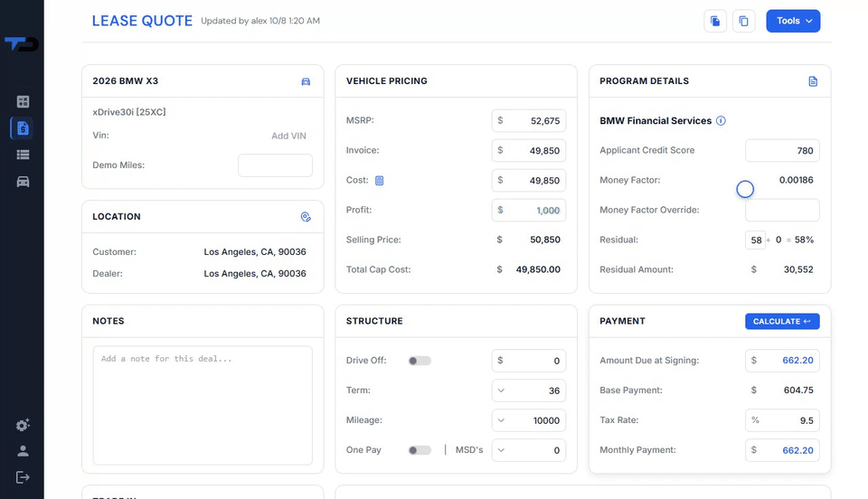Open the calculator icon beside Cost
The image size is (868, 499).
(x=379, y=181)
